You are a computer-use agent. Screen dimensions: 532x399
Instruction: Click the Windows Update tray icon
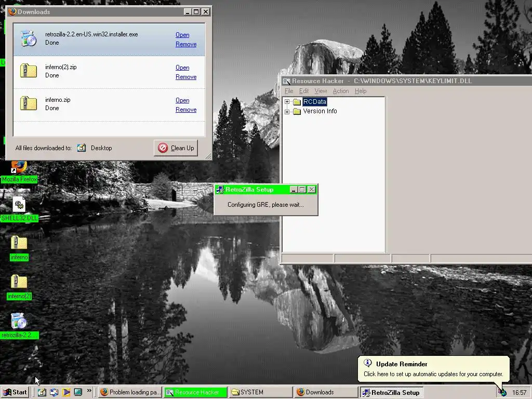click(x=503, y=393)
